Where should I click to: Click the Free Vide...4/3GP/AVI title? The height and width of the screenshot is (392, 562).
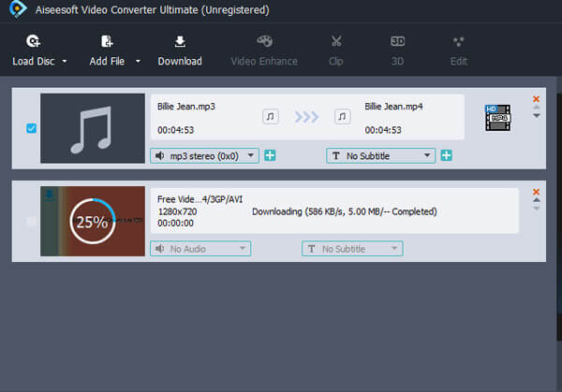click(200, 199)
